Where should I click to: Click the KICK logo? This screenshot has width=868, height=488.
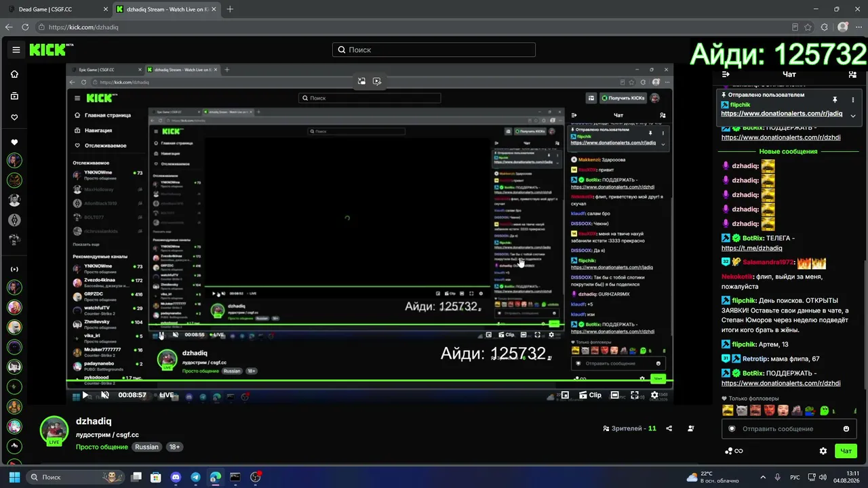(51, 49)
